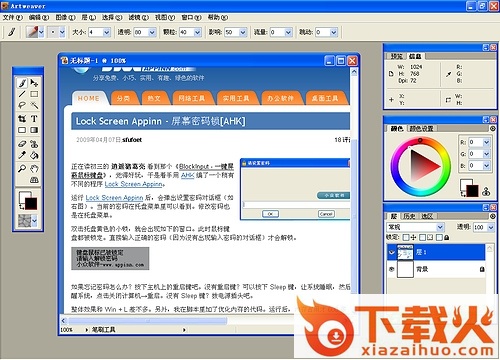
Task: Check the lock position checkbox beside move cross
Action: pos(406,237)
